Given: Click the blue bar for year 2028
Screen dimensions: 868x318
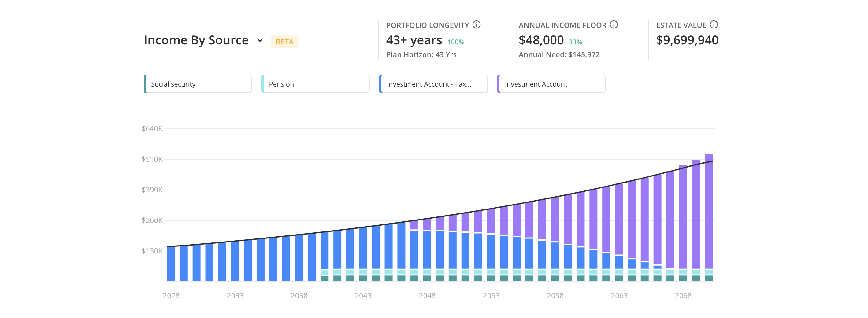Looking at the screenshot, I should (171, 264).
